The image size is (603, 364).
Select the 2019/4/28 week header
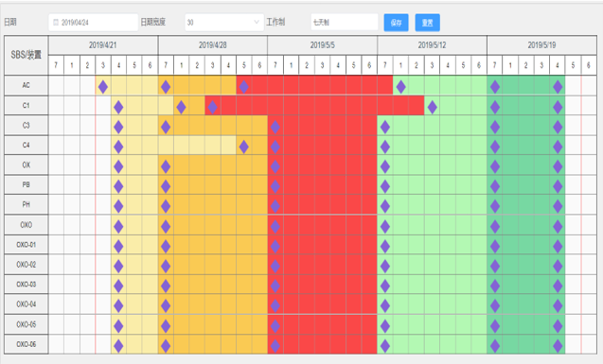pos(213,45)
